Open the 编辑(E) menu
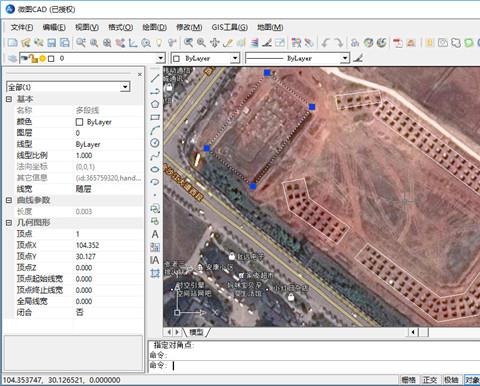This screenshot has height=386, width=480. 54,27
